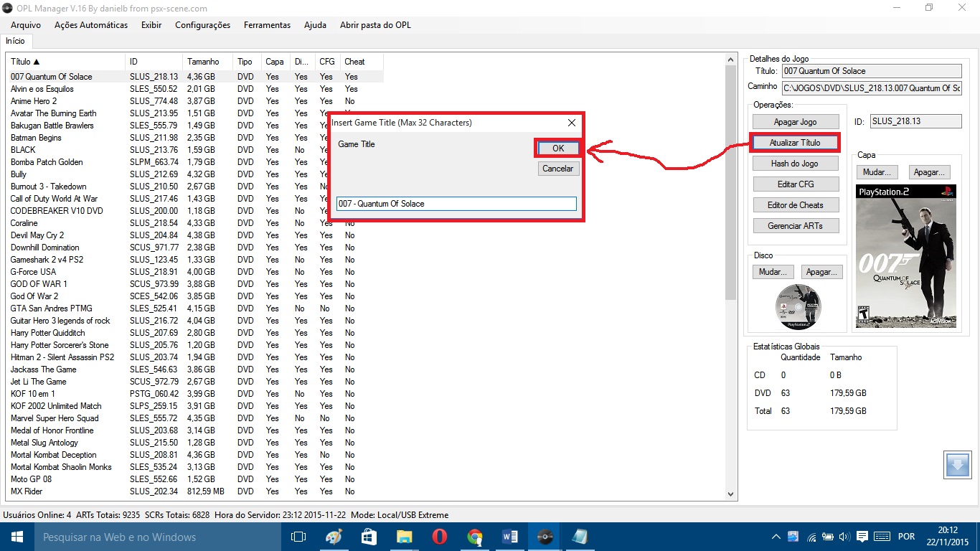The image size is (980, 551).
Task: Open File Explorer from the taskbar
Action: [x=405, y=537]
